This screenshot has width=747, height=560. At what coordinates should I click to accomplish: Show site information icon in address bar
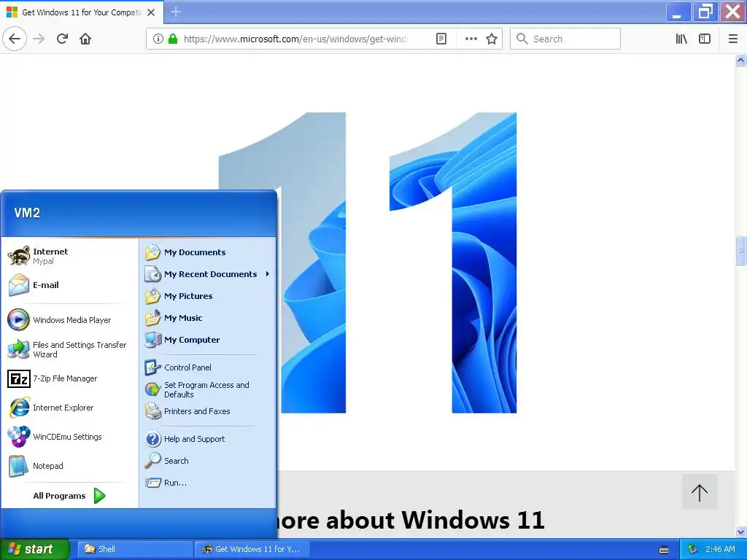(158, 39)
